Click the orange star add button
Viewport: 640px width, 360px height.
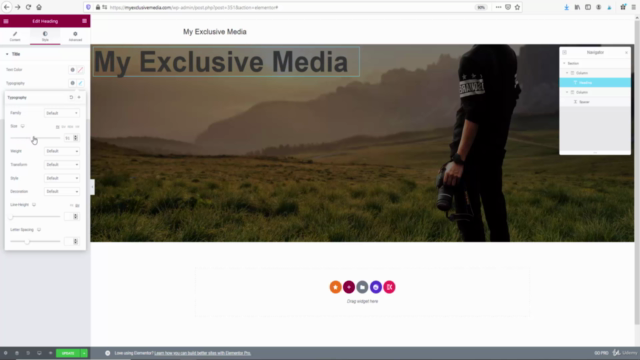pyautogui.click(x=336, y=287)
